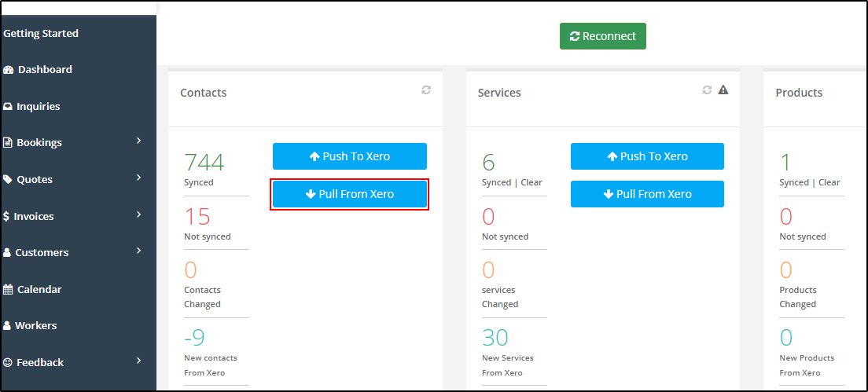Click the Products card heading

click(799, 93)
